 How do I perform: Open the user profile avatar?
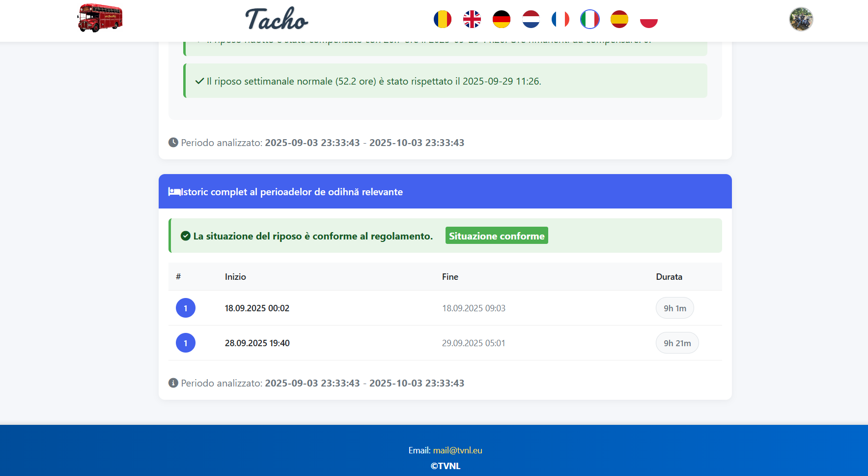coord(801,19)
